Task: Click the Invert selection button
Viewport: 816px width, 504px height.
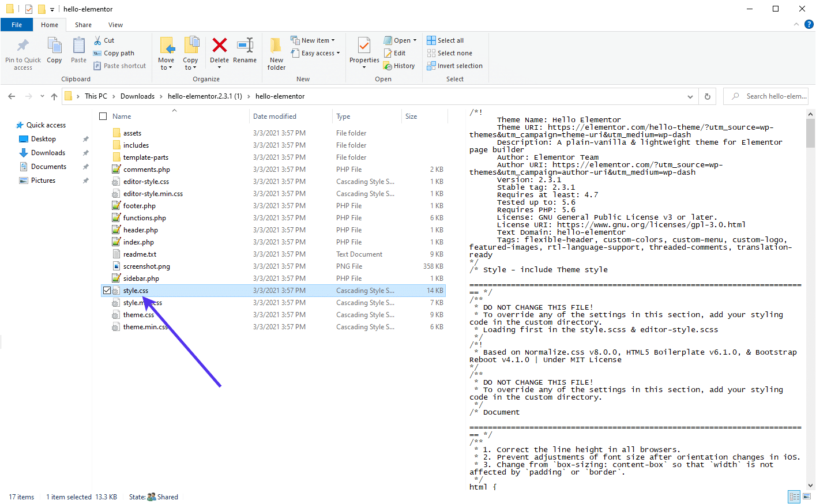Action: [x=455, y=65]
